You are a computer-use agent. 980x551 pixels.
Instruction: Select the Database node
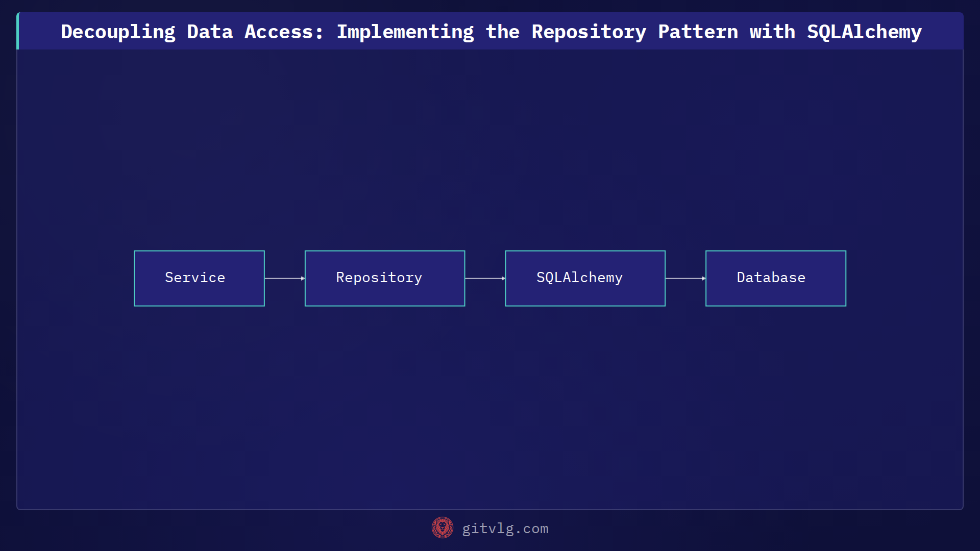click(776, 278)
